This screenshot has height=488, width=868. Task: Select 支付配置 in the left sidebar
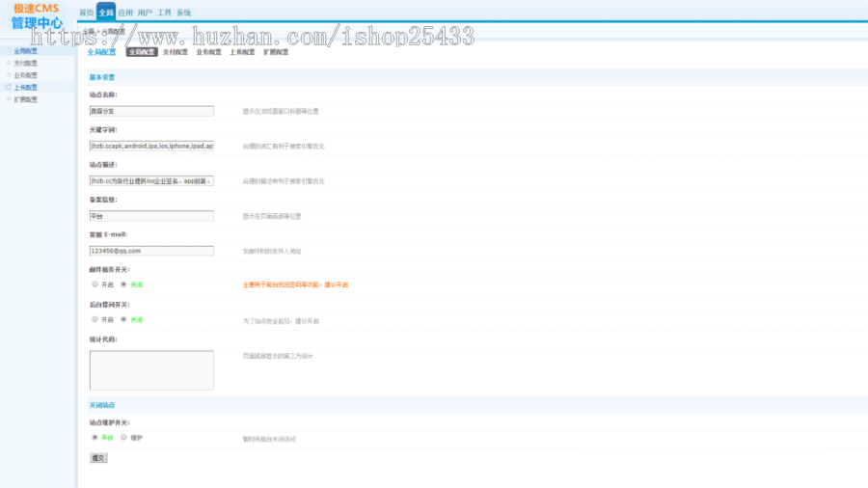coord(25,63)
